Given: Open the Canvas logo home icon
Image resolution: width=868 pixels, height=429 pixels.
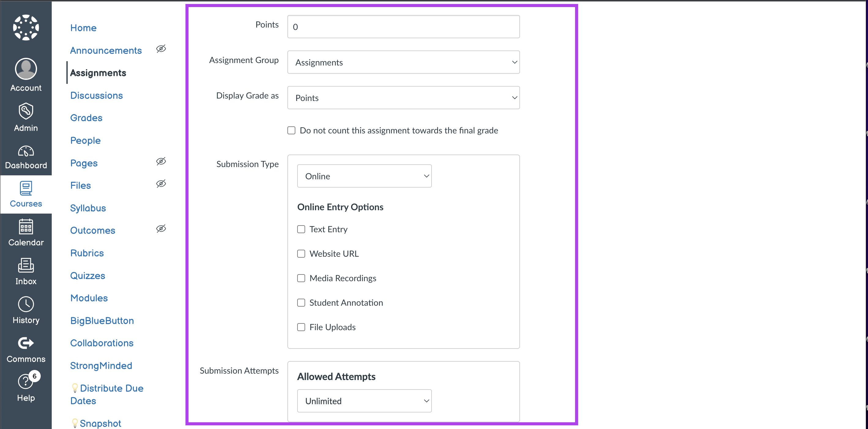Looking at the screenshot, I should coord(26,28).
